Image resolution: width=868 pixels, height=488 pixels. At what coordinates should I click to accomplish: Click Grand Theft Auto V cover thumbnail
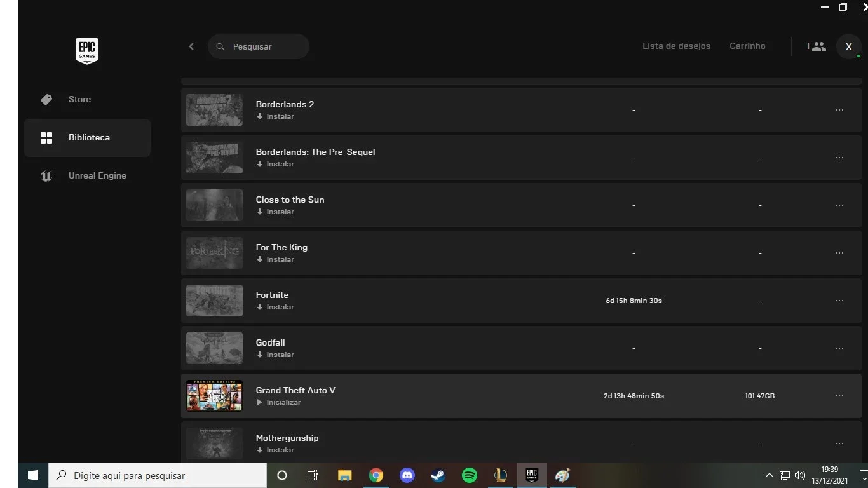click(x=214, y=396)
